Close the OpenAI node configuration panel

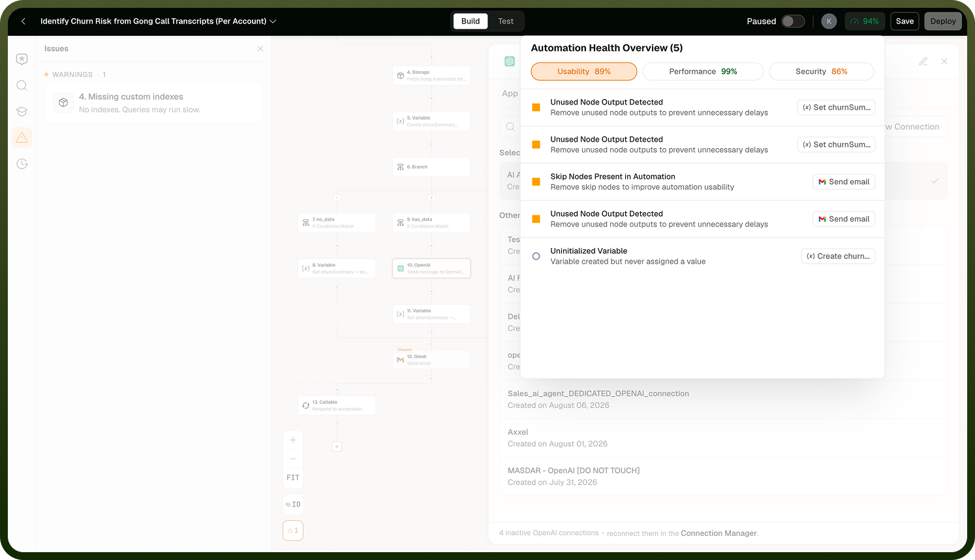(x=944, y=61)
